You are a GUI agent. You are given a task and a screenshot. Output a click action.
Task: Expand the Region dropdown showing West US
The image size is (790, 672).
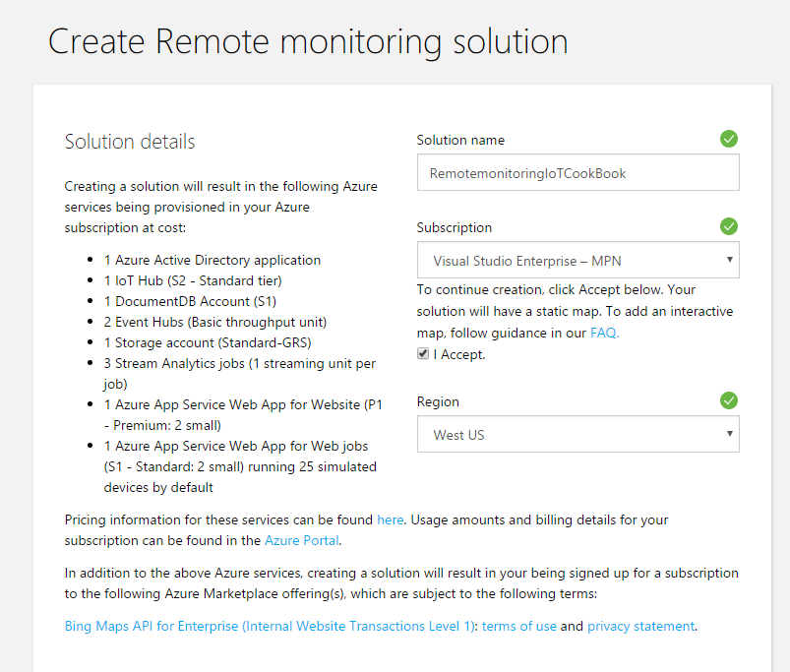coord(577,435)
